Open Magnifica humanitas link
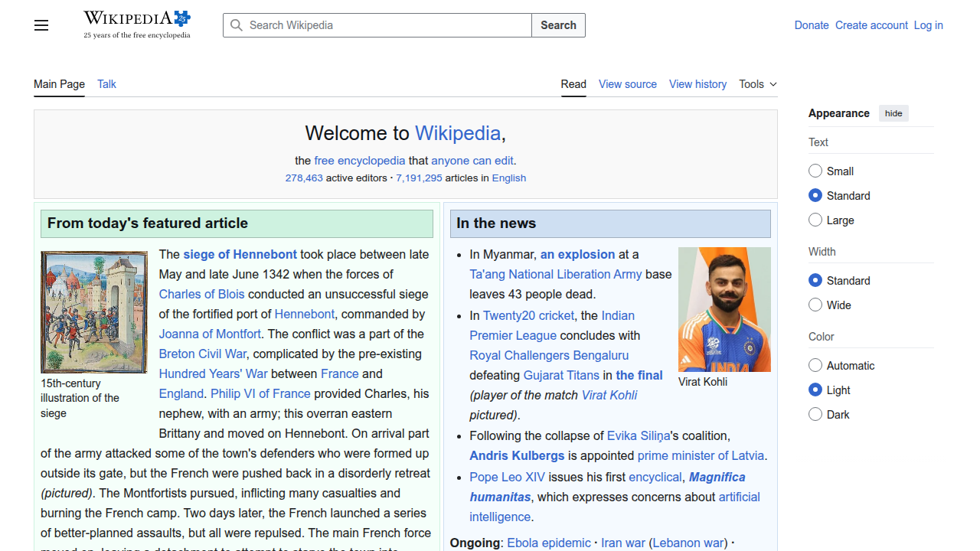Viewport: 980px width, 551px height. click(x=608, y=487)
